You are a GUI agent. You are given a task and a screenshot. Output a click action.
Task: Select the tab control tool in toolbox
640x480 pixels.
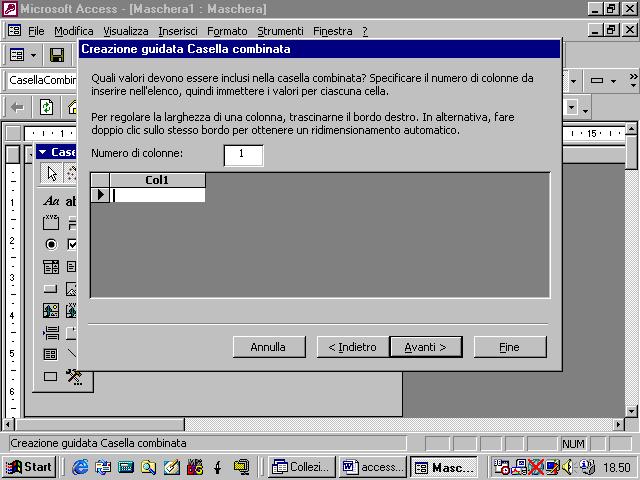pyautogui.click(x=72, y=333)
